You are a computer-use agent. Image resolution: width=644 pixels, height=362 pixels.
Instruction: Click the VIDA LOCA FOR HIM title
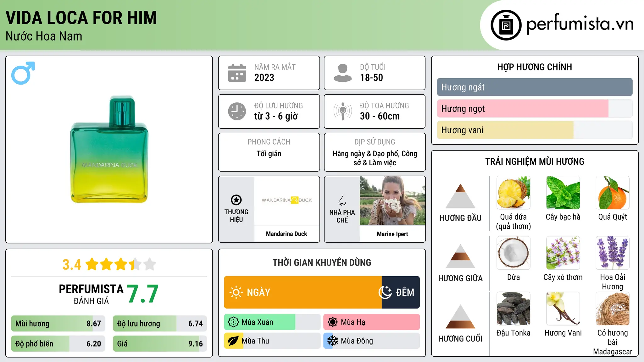point(81,18)
